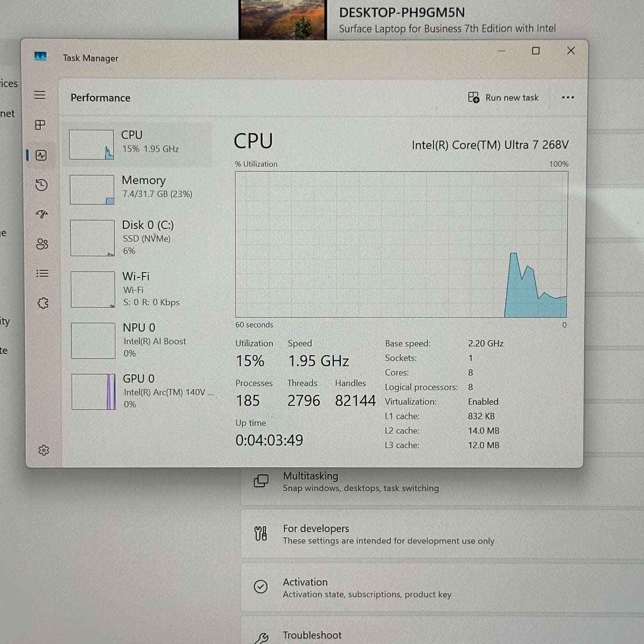Image resolution: width=644 pixels, height=644 pixels.
Task: Click the 1.95 GHz speed value
Action: [319, 361]
